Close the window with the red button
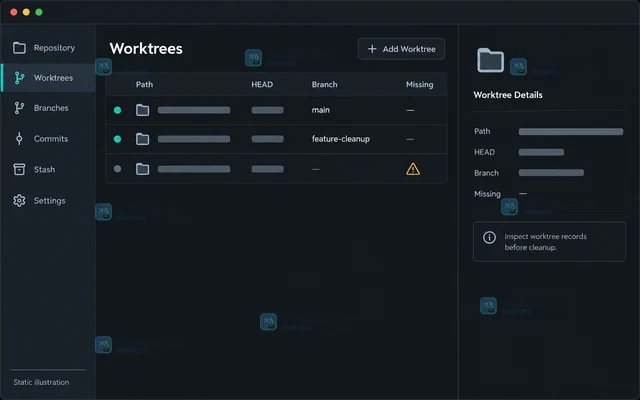The height and width of the screenshot is (400, 640). point(13,12)
